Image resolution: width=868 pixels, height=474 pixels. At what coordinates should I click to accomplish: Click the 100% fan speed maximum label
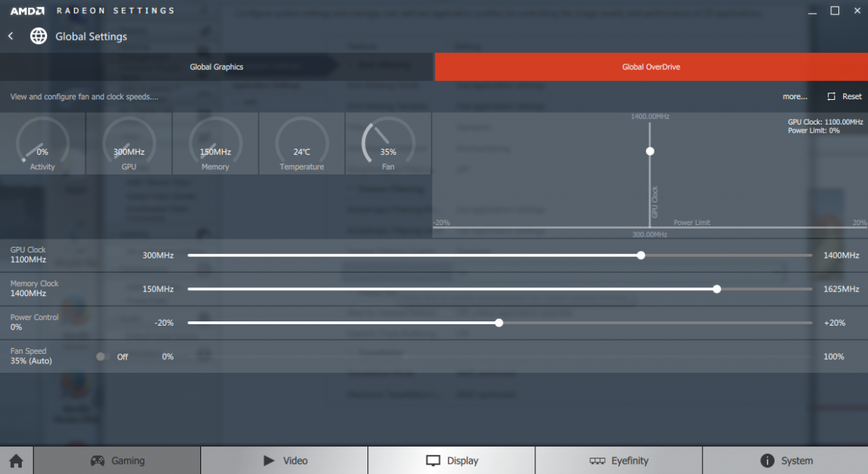834,357
